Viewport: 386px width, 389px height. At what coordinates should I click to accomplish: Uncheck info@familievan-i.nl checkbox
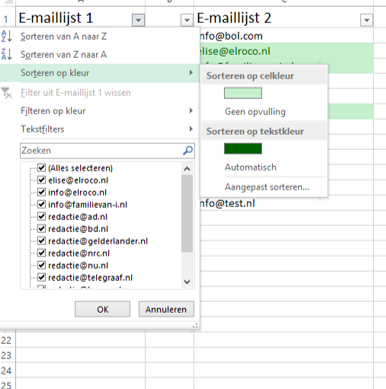tap(41, 204)
